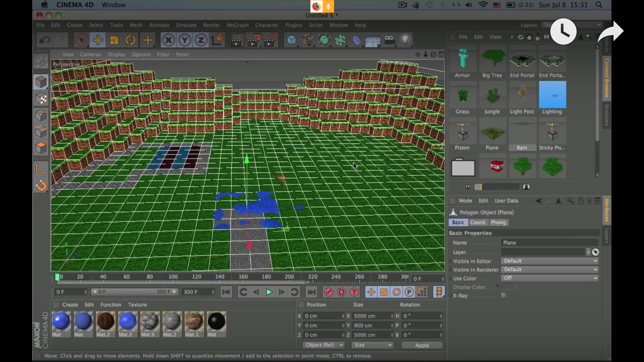
Task: Open viewport Display menu
Action: pos(116,54)
